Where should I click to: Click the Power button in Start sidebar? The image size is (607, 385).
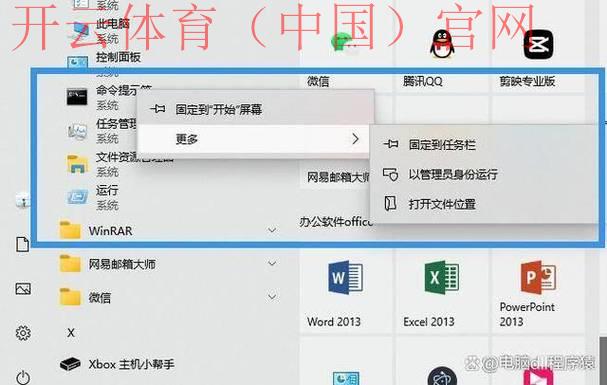(x=23, y=377)
